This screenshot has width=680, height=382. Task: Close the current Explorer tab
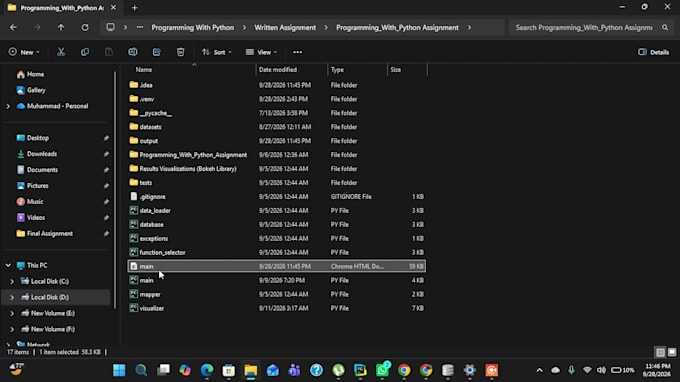(x=113, y=8)
